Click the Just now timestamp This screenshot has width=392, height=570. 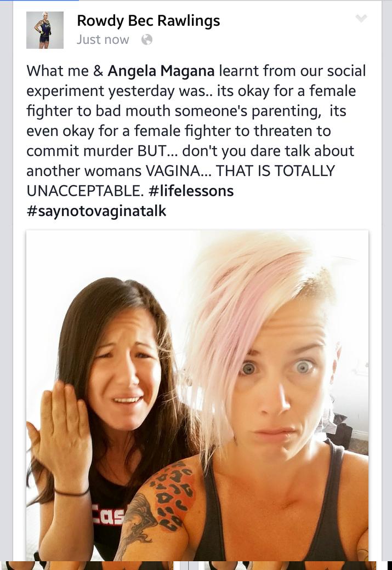pyautogui.click(x=103, y=39)
